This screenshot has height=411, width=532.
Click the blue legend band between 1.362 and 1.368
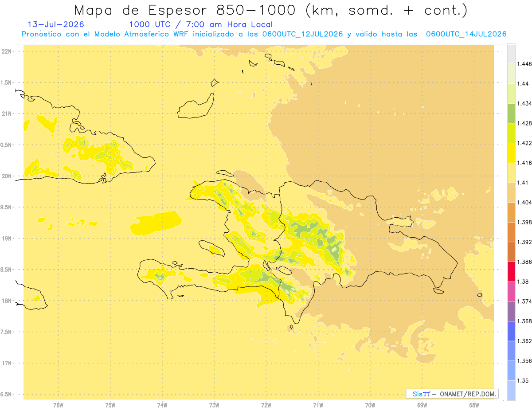pos(511,331)
